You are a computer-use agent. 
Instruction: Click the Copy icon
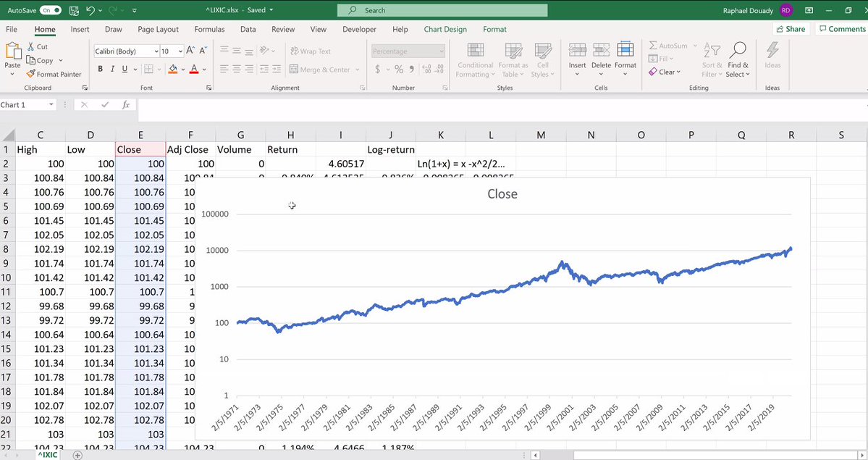point(31,60)
